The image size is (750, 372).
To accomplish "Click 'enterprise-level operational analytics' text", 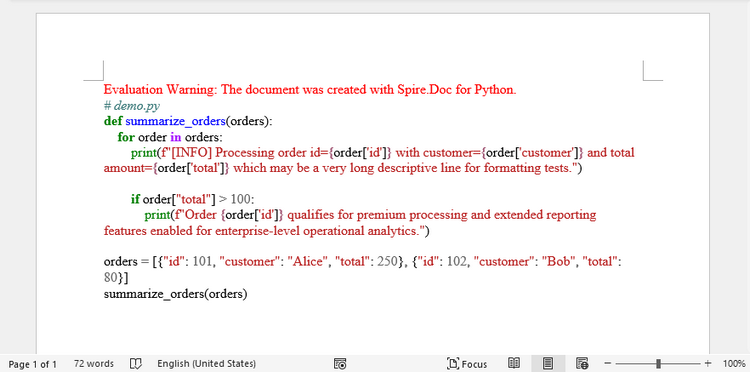I will tap(316, 231).
